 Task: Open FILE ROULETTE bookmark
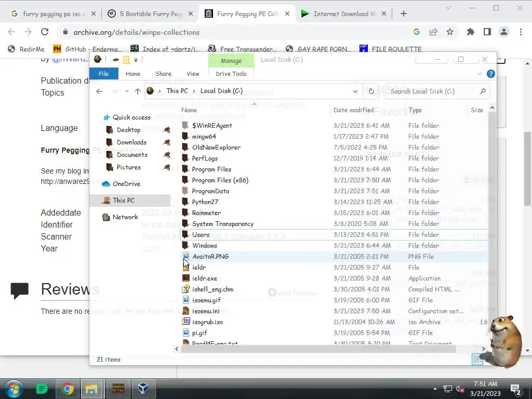point(391,49)
